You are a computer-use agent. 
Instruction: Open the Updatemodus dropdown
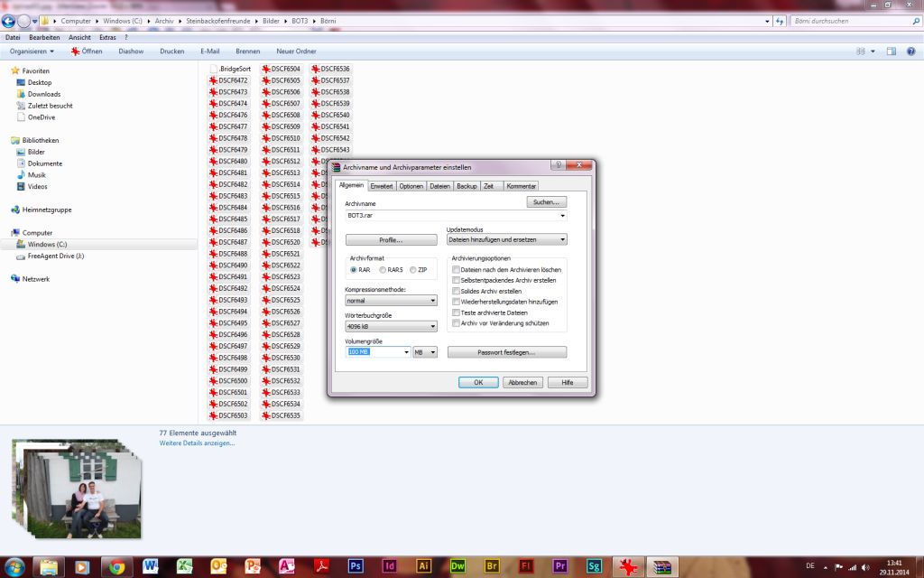pyautogui.click(x=561, y=239)
